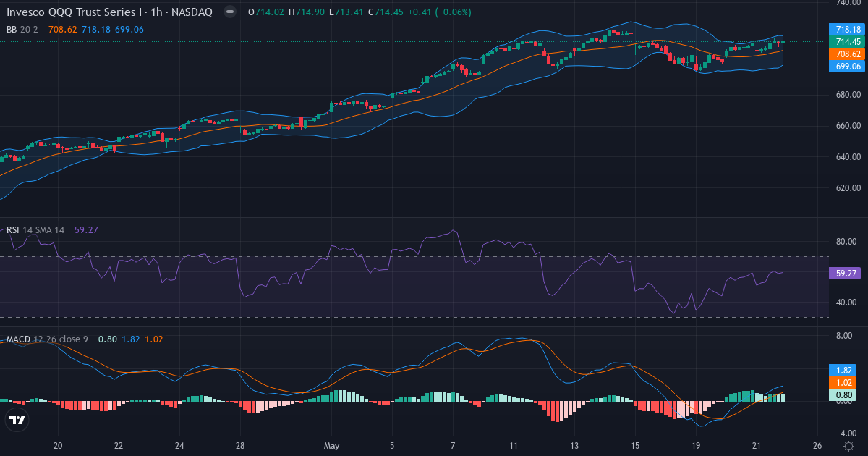Viewport: 868px width, 456px height.
Task: Click the 680.00 price scale label
Action: point(848,95)
